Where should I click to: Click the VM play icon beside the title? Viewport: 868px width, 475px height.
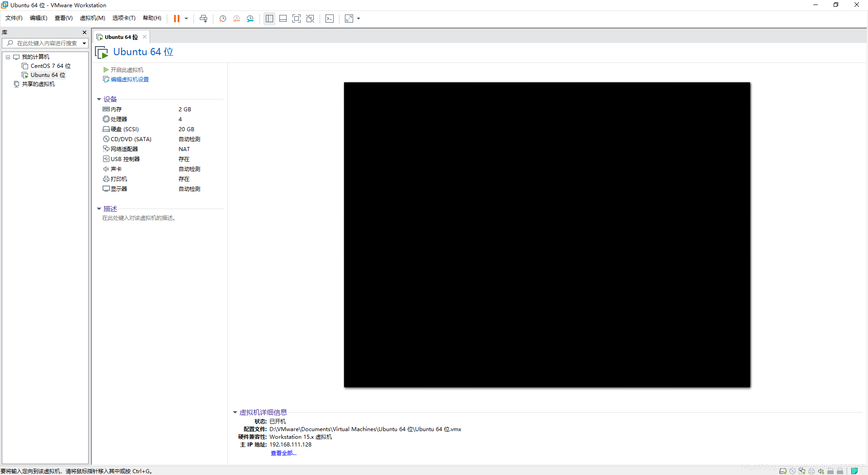pos(102,52)
